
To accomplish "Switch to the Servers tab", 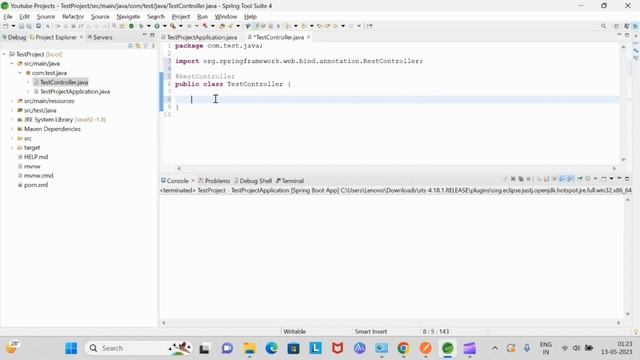I will click(100, 37).
